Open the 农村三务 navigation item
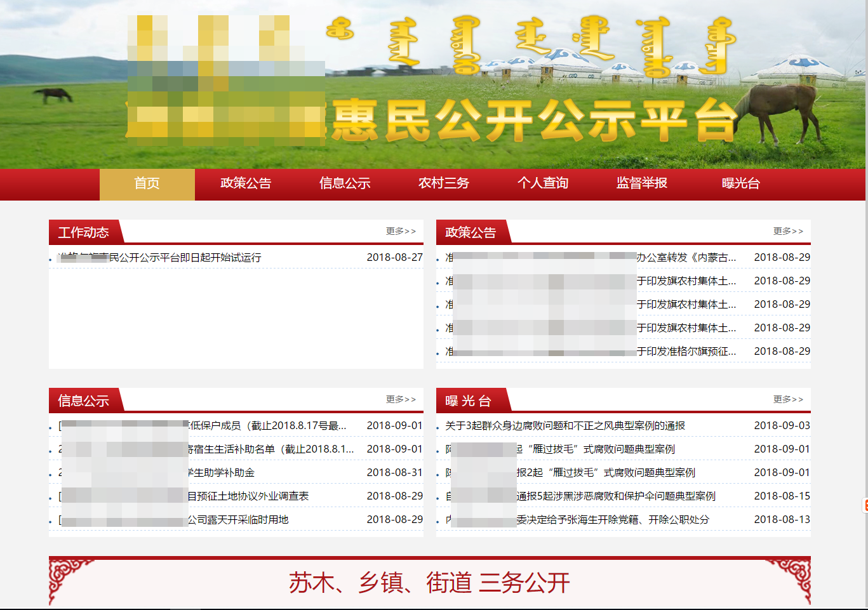 tap(444, 183)
